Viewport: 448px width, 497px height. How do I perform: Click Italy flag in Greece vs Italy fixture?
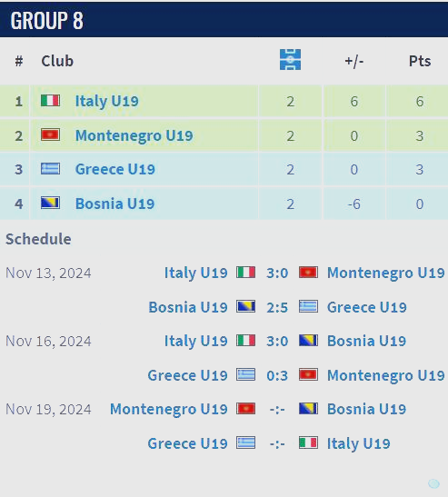[x=308, y=442]
